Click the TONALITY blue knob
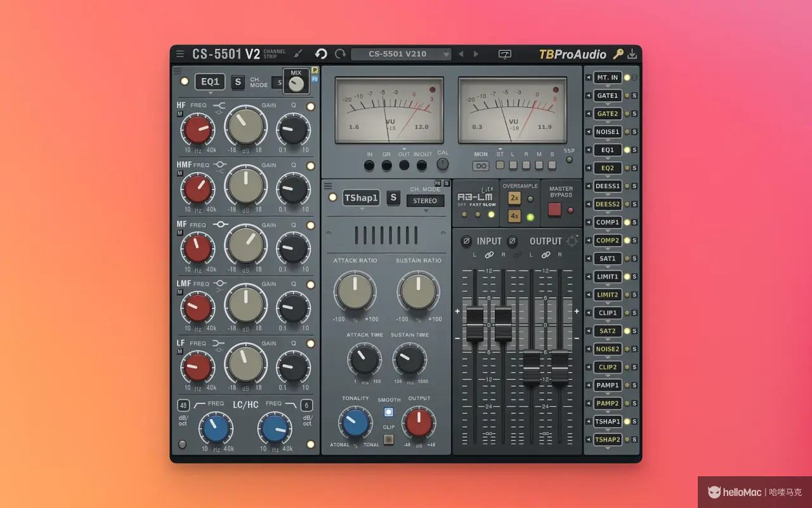 [x=355, y=423]
